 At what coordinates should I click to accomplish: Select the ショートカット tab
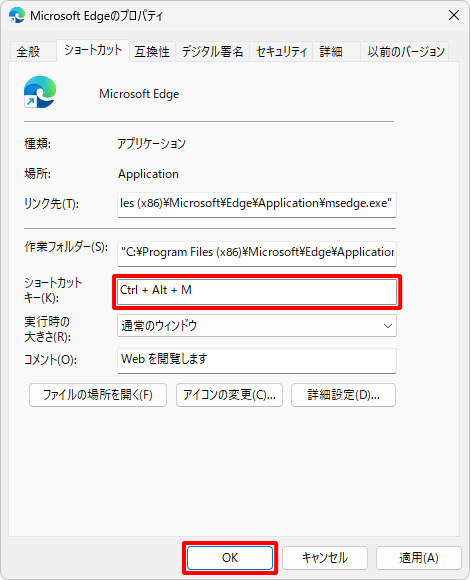pos(93,50)
